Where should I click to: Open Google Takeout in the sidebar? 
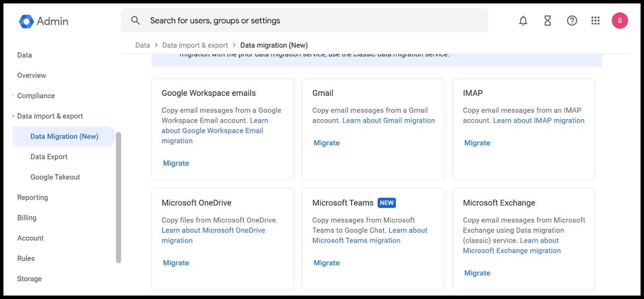click(55, 177)
